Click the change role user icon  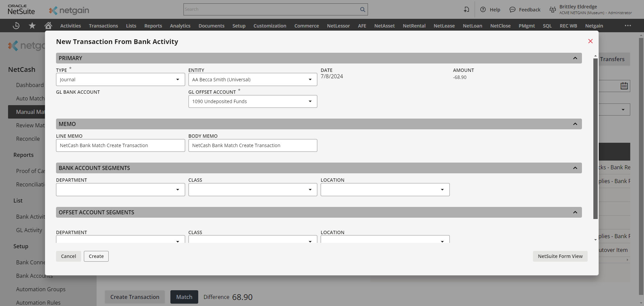(552, 9)
